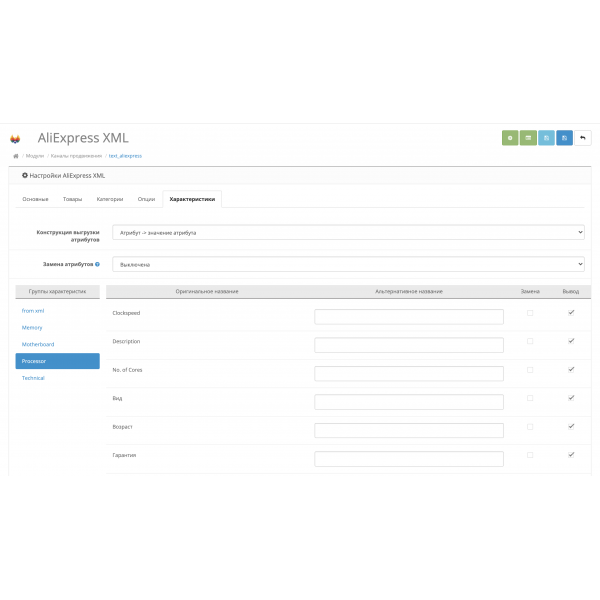The height and width of the screenshot is (600, 600).
Task: Open the Motherboard attribute group
Action: click(x=38, y=344)
